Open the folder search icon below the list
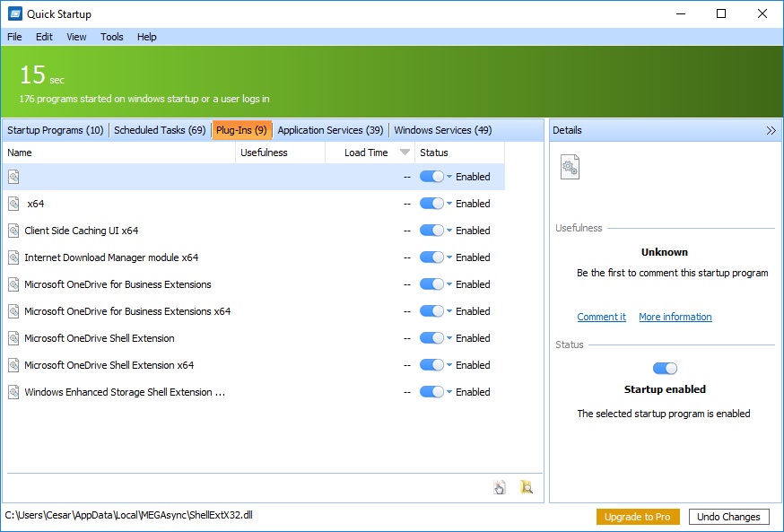The width and height of the screenshot is (784, 532). 527,486
